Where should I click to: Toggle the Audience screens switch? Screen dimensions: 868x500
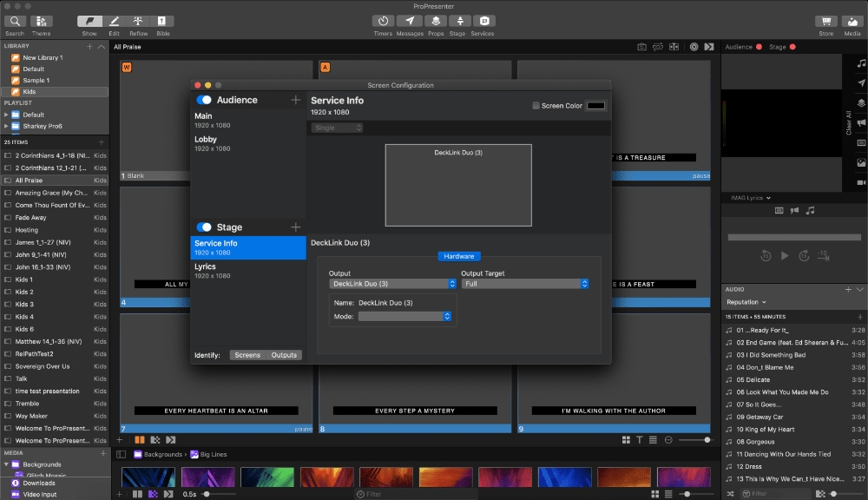pyautogui.click(x=204, y=100)
